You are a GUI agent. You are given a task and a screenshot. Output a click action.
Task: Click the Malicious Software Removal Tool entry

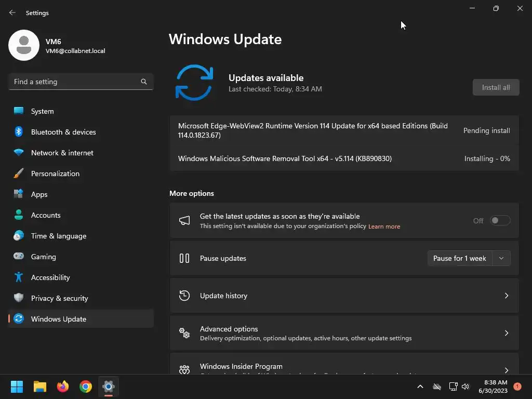point(344,158)
